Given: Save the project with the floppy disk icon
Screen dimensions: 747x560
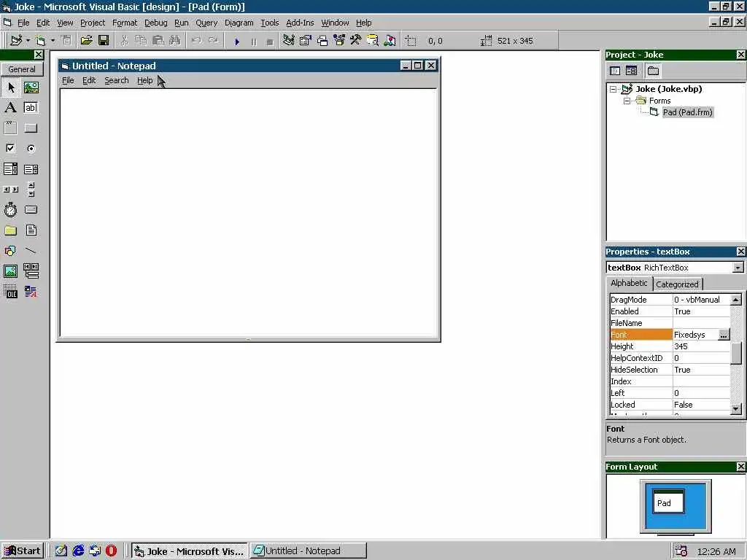Looking at the screenshot, I should click(x=104, y=41).
